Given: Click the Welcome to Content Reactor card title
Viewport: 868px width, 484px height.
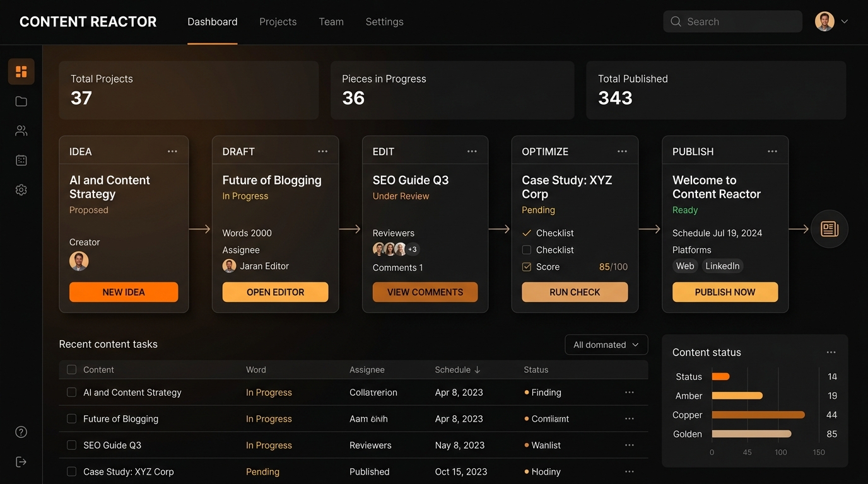Looking at the screenshot, I should (717, 187).
